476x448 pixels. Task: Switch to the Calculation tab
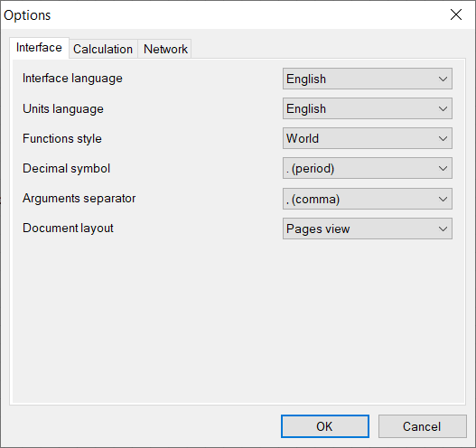pyautogui.click(x=103, y=49)
